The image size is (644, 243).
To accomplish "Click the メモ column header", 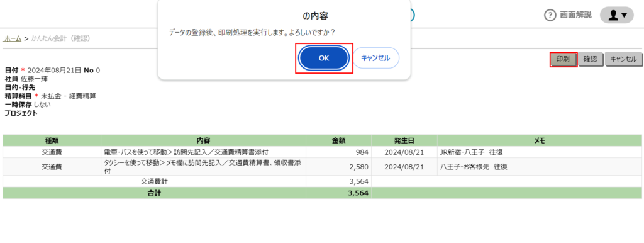I will 539,140.
